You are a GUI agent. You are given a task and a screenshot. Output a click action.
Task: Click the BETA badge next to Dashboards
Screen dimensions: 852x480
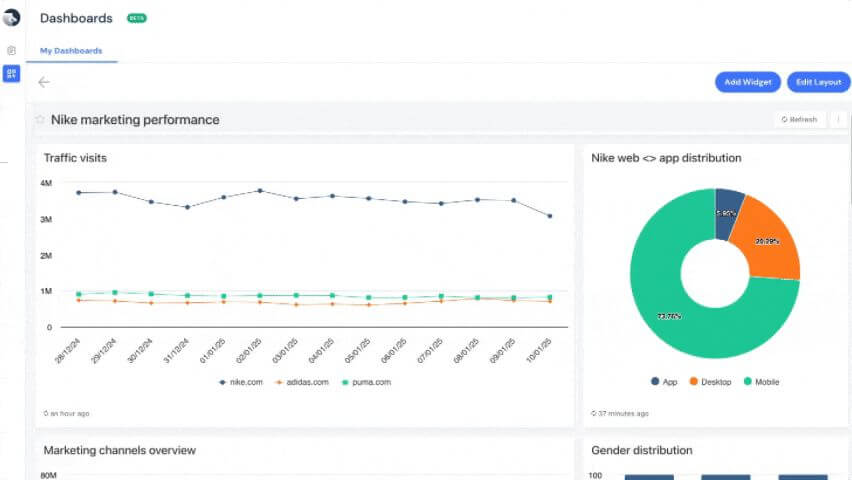(136, 18)
